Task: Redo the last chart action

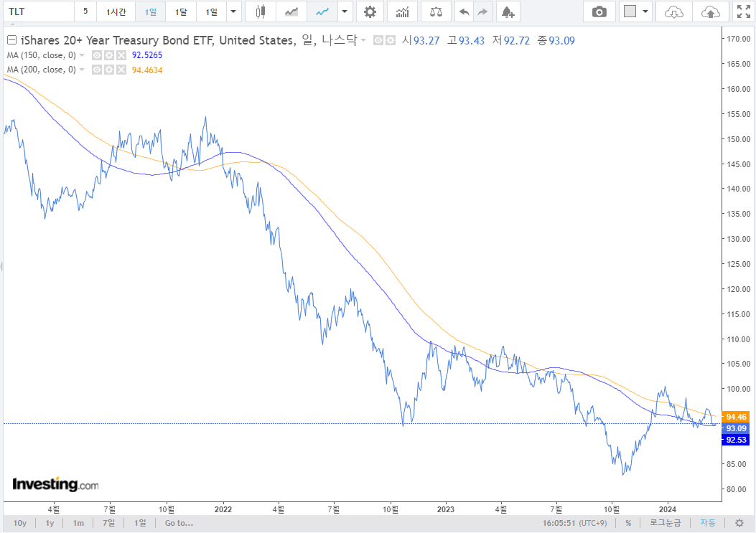Action: pos(482,11)
